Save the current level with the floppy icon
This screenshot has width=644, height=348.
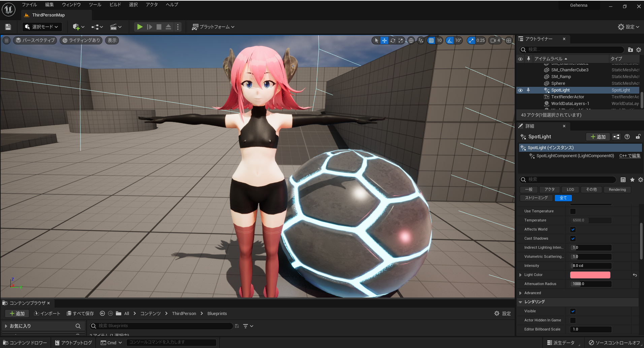8,27
